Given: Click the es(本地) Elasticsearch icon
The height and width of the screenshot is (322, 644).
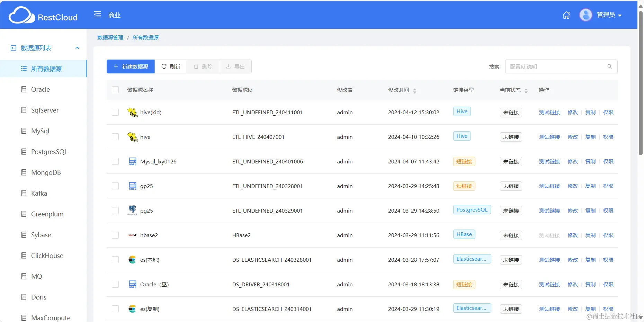Looking at the screenshot, I should tap(132, 260).
